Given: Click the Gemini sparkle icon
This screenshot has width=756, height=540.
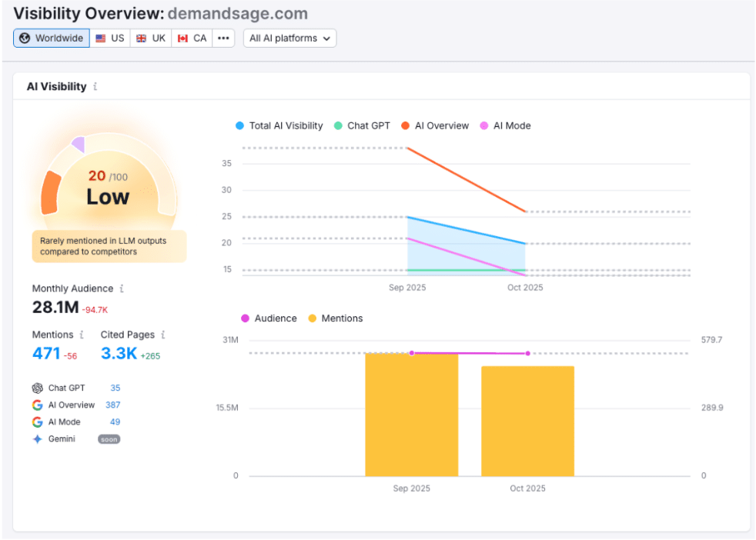Looking at the screenshot, I should click(x=38, y=438).
